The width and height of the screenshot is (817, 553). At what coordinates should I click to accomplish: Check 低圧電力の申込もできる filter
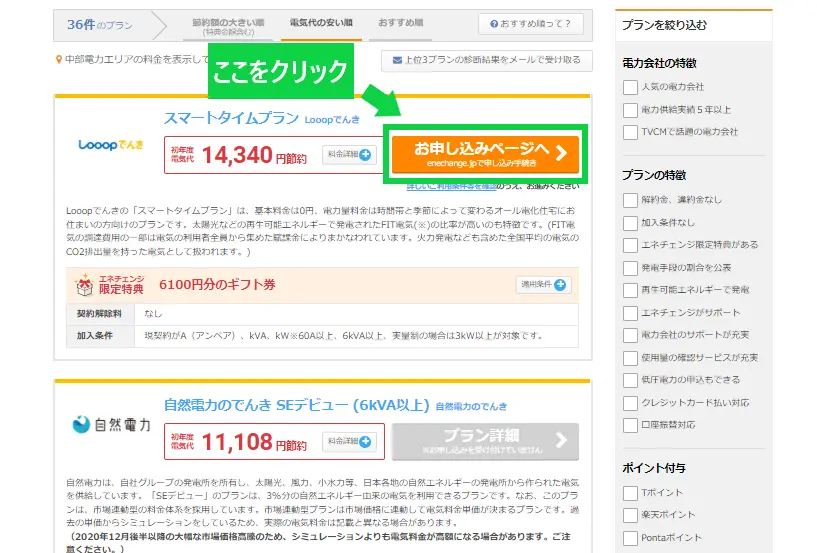click(x=630, y=380)
